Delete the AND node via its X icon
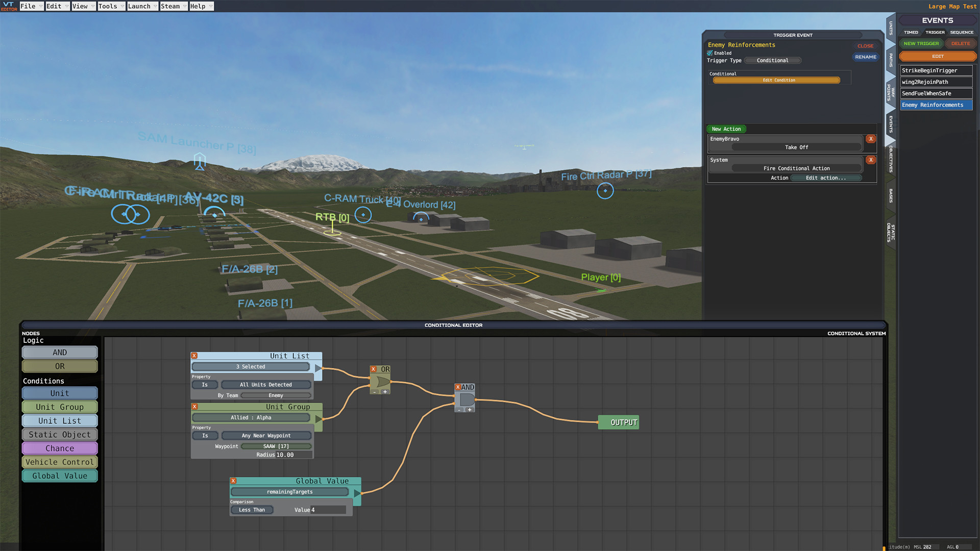This screenshot has width=980, height=551. pos(458,387)
